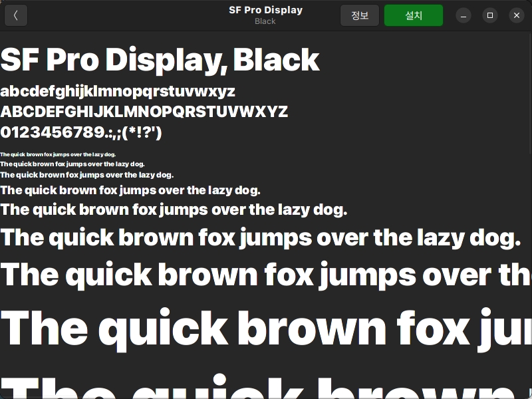Viewport: 532px width, 399px height.
Task: Click the Black style subtitle in header
Action: [265, 21]
